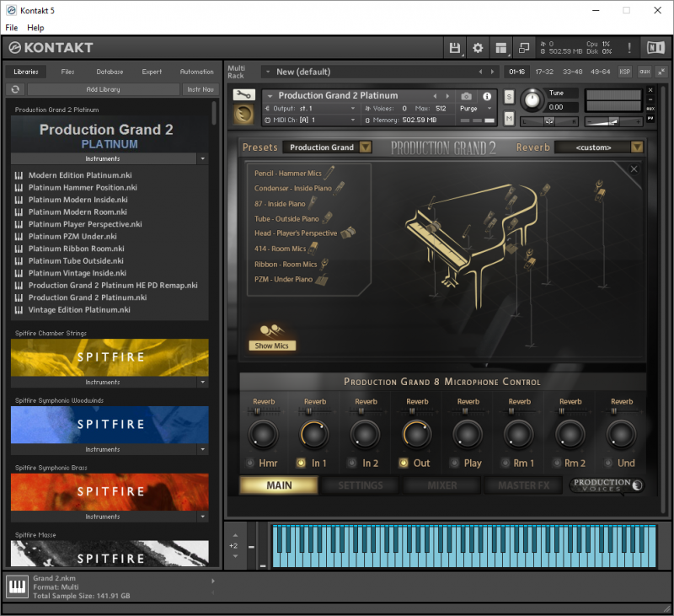Enable the Und microphone power button
The height and width of the screenshot is (616, 674).
607,463
